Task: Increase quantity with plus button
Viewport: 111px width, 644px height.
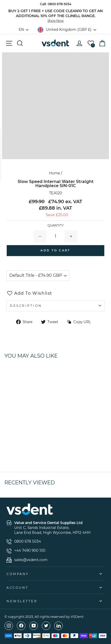Action: [x=71, y=236]
